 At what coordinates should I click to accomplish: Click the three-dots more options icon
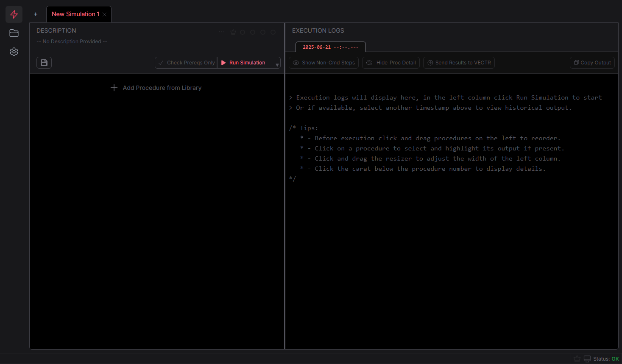point(222,32)
